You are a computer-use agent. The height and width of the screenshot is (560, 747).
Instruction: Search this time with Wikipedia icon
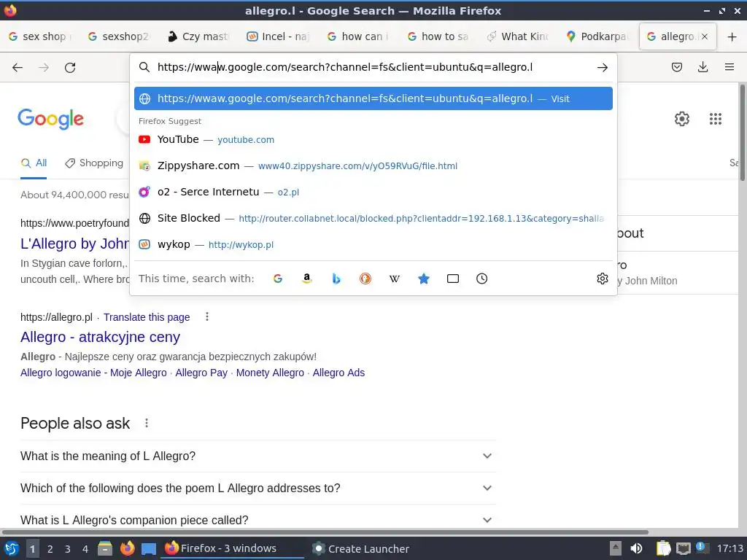click(x=395, y=279)
